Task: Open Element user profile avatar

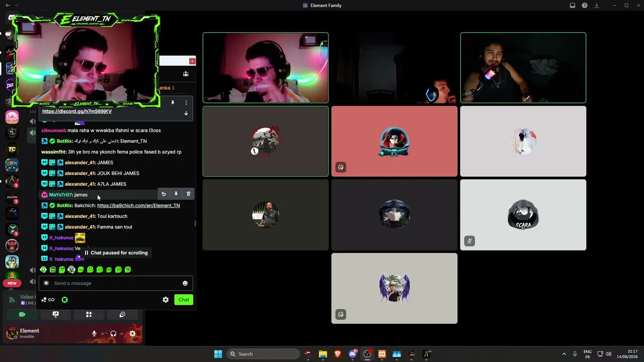Action: [x=12, y=333]
